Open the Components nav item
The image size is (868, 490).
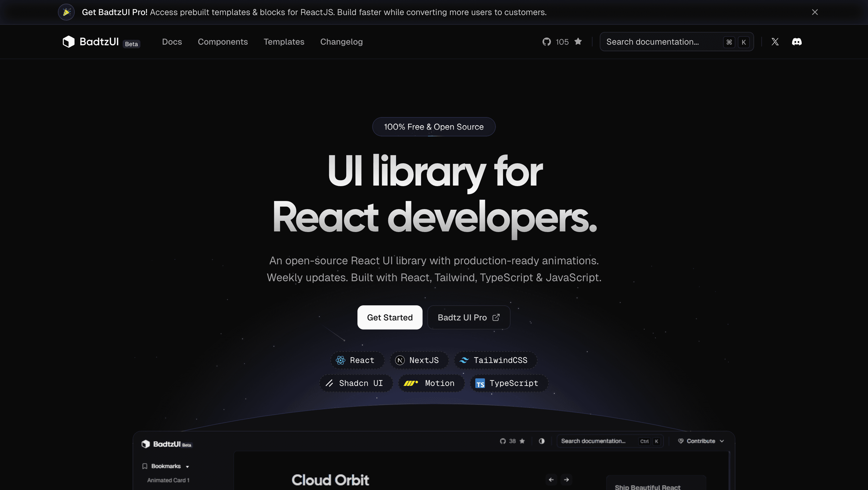click(222, 42)
